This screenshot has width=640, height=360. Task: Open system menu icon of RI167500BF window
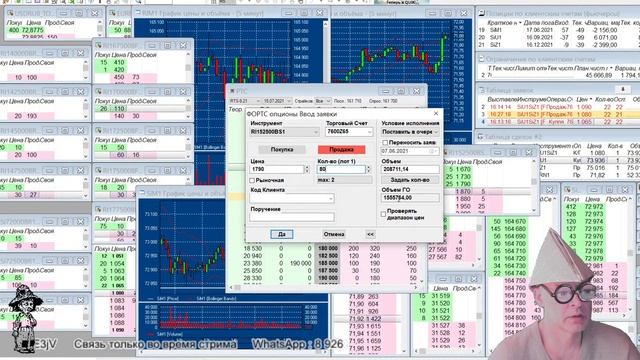point(98,45)
